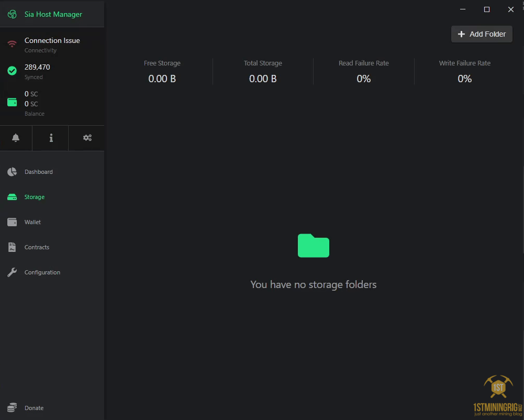This screenshot has height=420, width=524.
Task: Click the Balance wallet icon
Action: tap(12, 102)
